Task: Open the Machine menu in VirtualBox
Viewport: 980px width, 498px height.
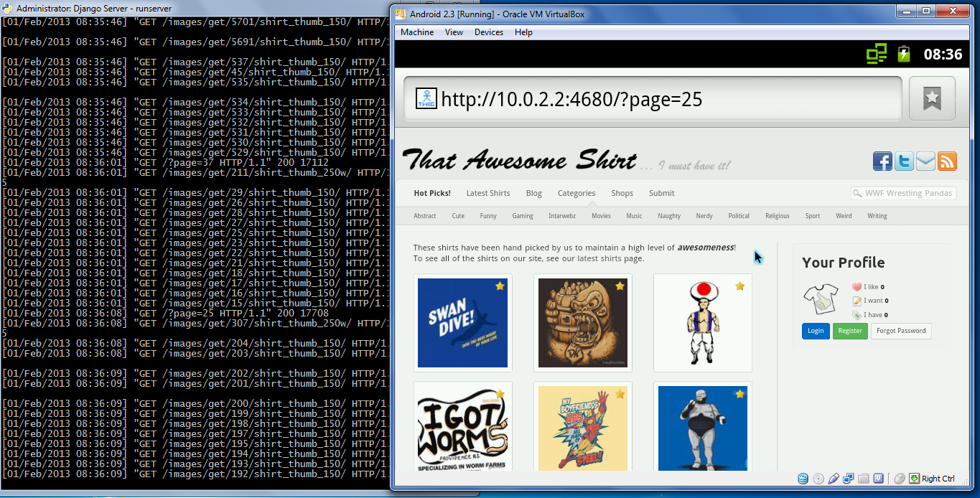Action: pos(417,32)
